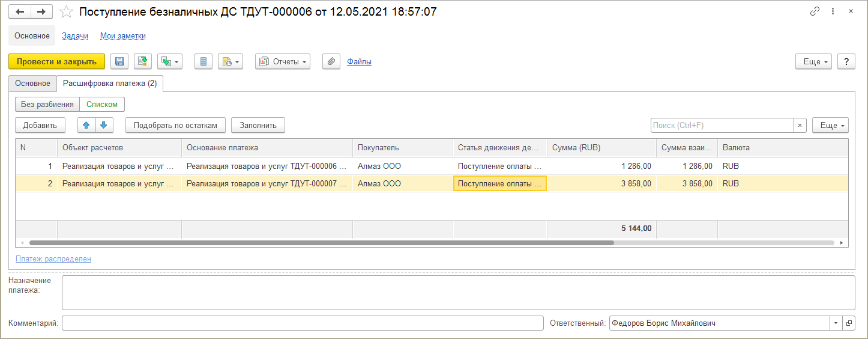Click the post document icon
Image resolution: width=868 pixels, height=339 pixels.
143,61
